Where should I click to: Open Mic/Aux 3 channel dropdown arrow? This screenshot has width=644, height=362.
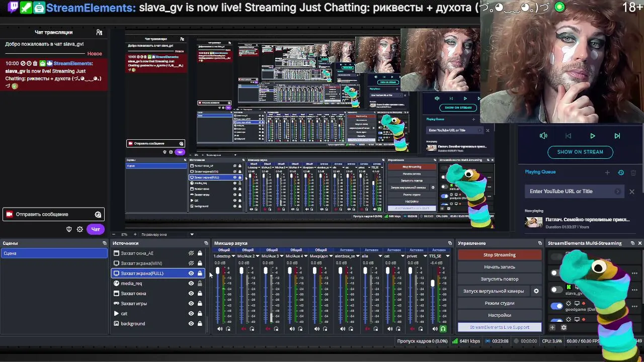point(282,256)
